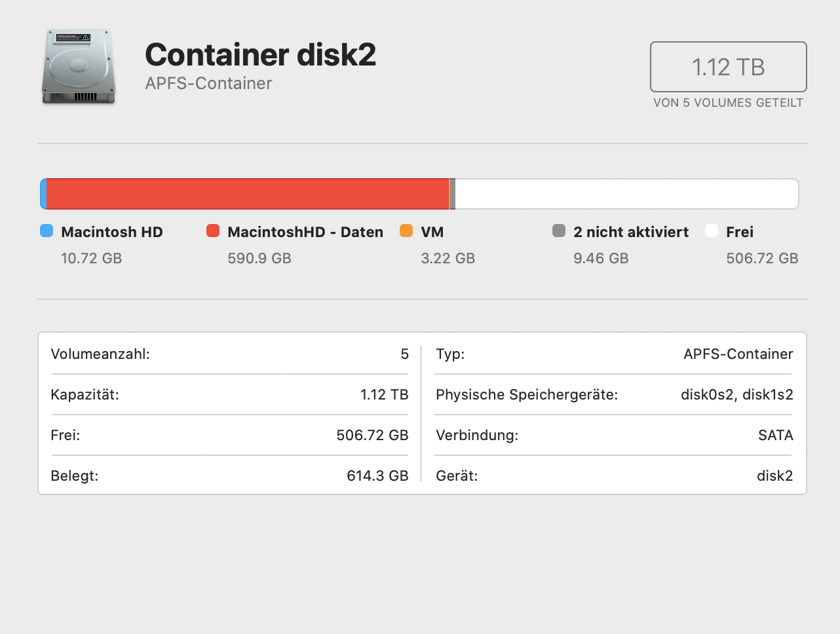Click the '2 nicht aktiviert' legend label
840x634 pixels.
click(631, 232)
